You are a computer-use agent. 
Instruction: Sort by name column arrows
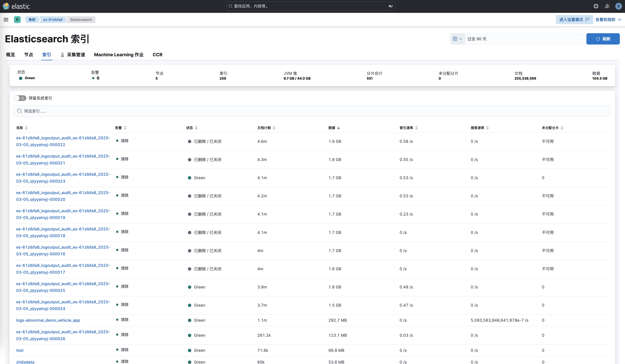[26, 128]
